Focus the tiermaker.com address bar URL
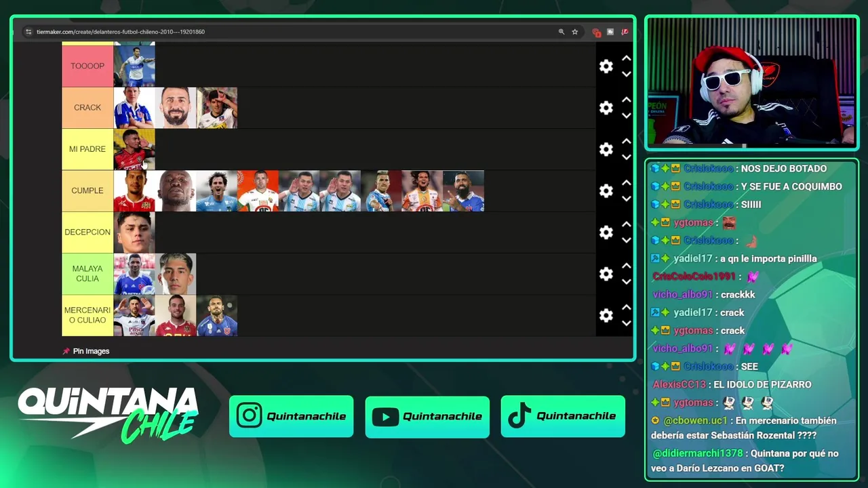 point(121,32)
